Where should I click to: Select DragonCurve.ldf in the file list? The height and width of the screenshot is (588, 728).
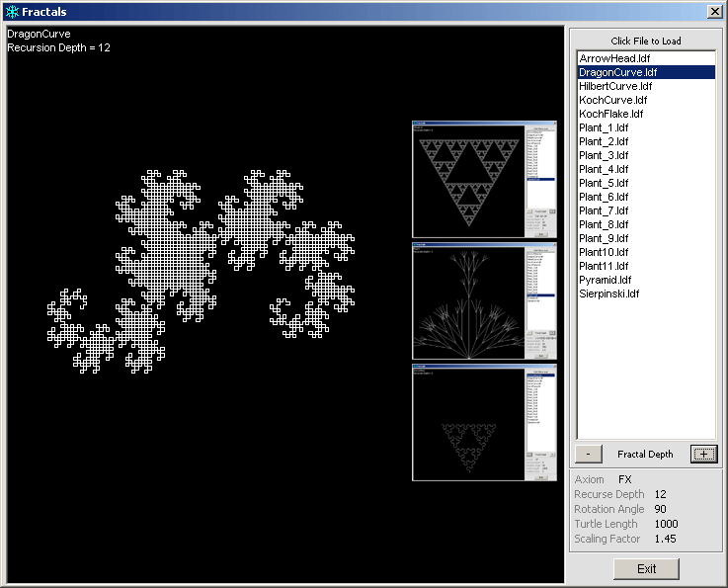pos(617,72)
